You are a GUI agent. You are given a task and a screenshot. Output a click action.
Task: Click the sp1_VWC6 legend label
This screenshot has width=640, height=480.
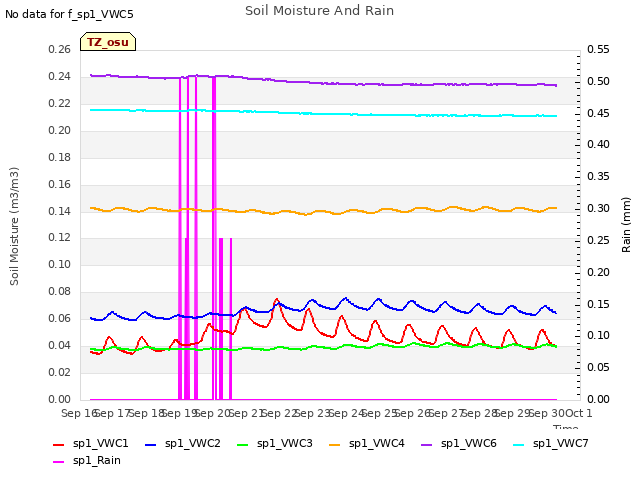(469, 443)
